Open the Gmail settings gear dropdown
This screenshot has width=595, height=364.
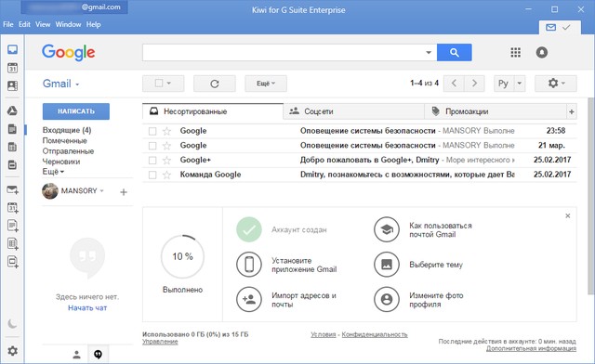[x=556, y=84]
